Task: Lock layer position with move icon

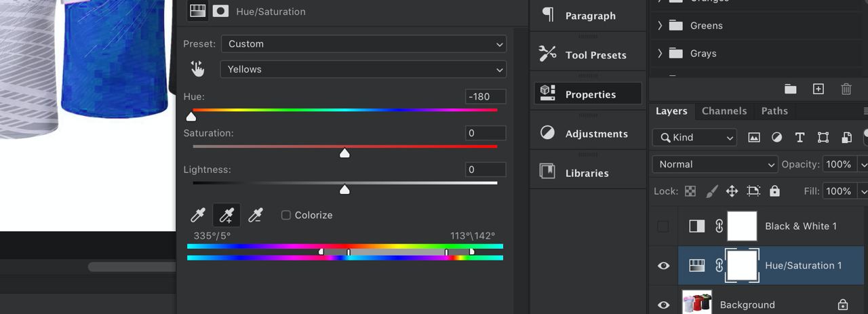Action: point(732,191)
